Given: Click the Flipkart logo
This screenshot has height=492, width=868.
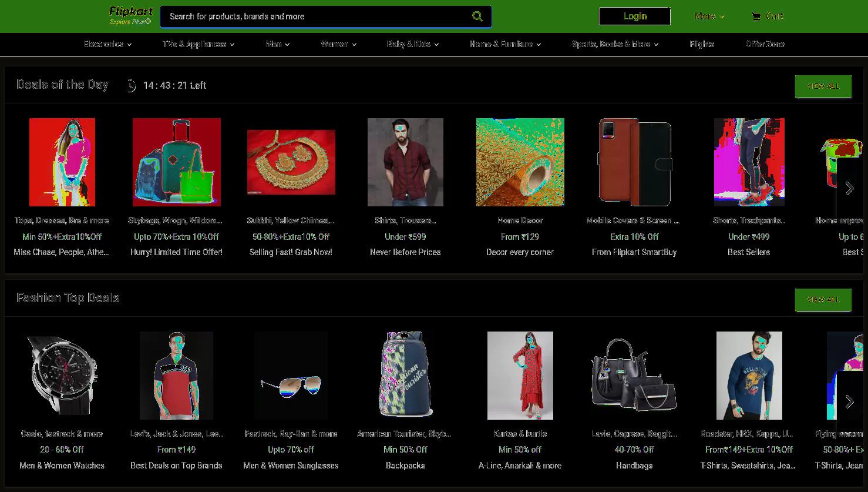Looking at the screenshot, I should (131, 12).
